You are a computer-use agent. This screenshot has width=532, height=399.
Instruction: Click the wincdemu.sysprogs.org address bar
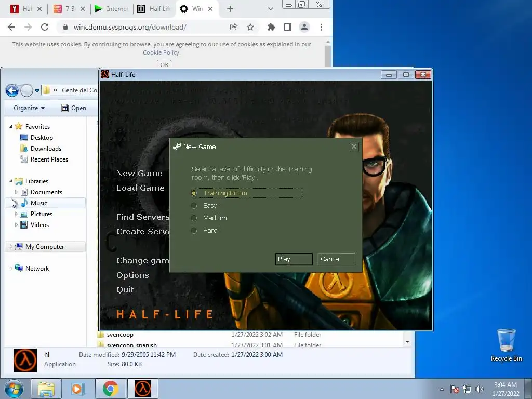[x=130, y=27]
